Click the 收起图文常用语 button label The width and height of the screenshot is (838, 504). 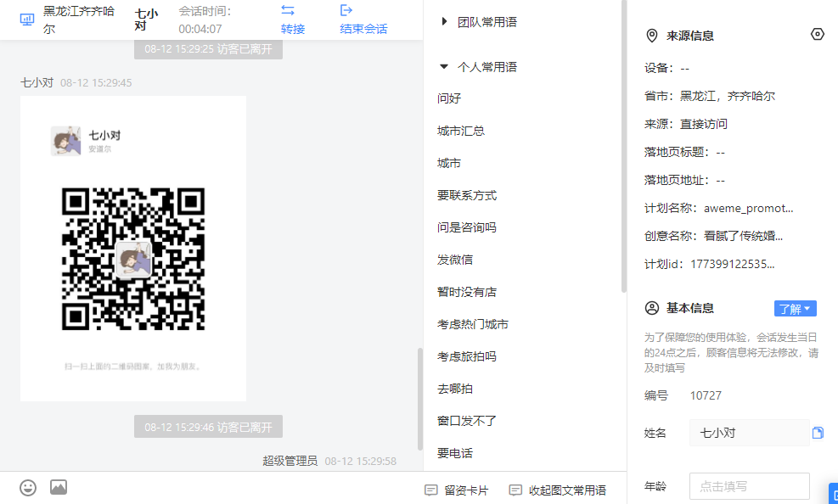(567, 490)
